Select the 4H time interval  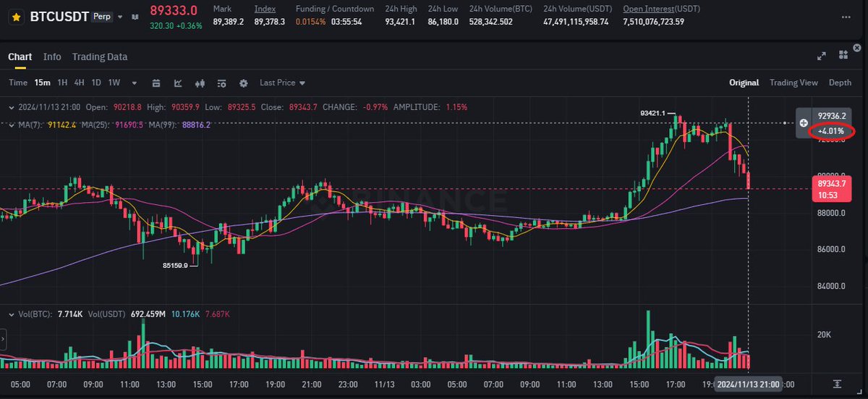coord(80,83)
